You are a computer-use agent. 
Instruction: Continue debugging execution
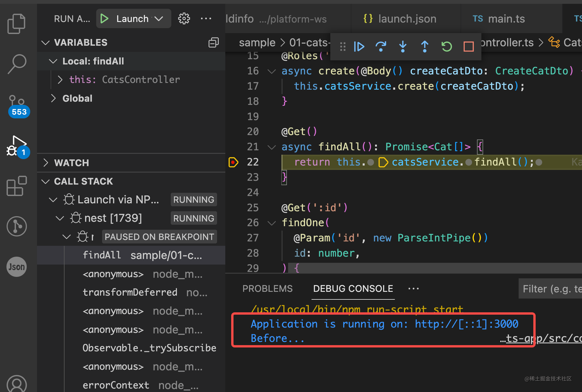coord(359,47)
